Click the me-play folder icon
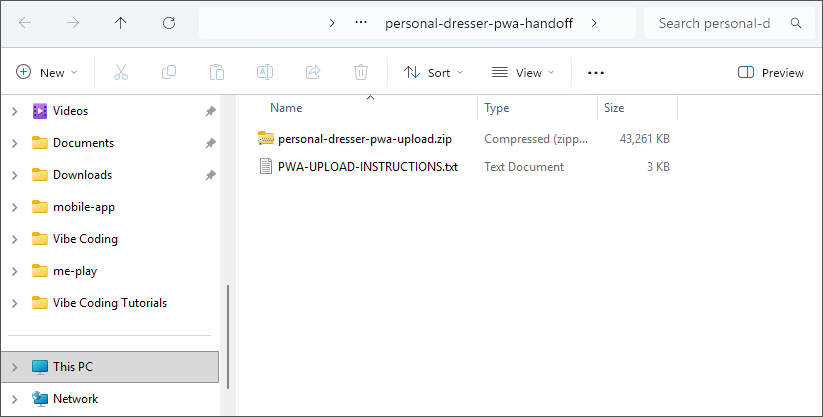 pos(39,271)
